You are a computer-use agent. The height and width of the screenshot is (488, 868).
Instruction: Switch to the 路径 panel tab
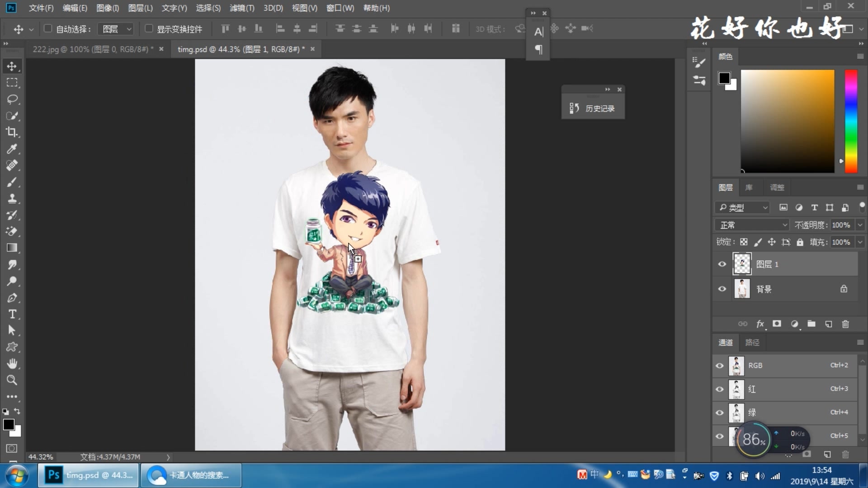pos(752,343)
